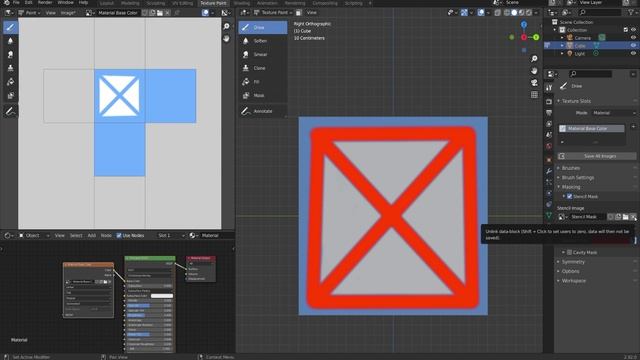The width and height of the screenshot is (640, 360).
Task: Select the Mask tool in the 3D viewport
Action: (262, 96)
